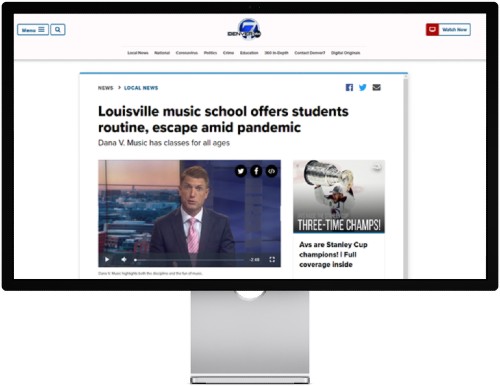Mute the video volume speaker icon

click(x=124, y=259)
